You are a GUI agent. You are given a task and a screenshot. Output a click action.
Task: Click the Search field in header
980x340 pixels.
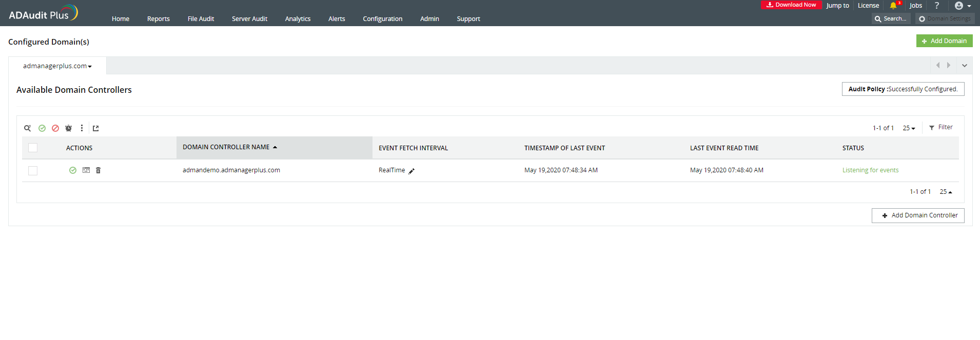pyautogui.click(x=891, y=19)
